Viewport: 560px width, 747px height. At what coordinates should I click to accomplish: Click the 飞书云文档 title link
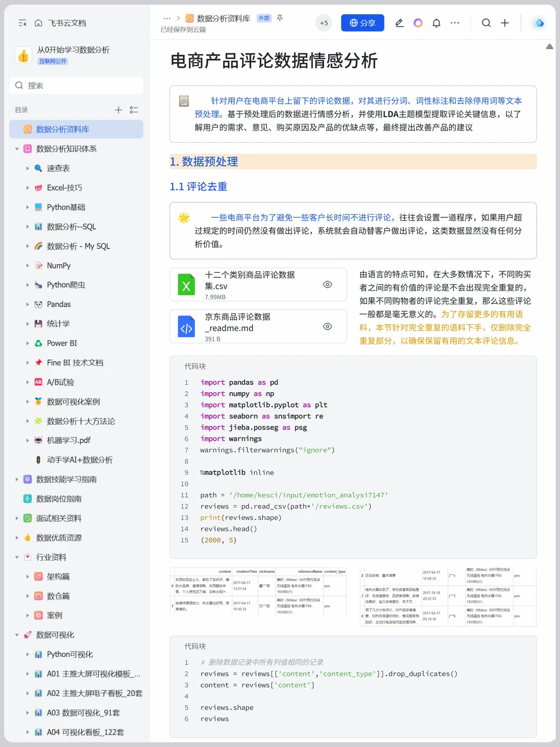point(67,23)
